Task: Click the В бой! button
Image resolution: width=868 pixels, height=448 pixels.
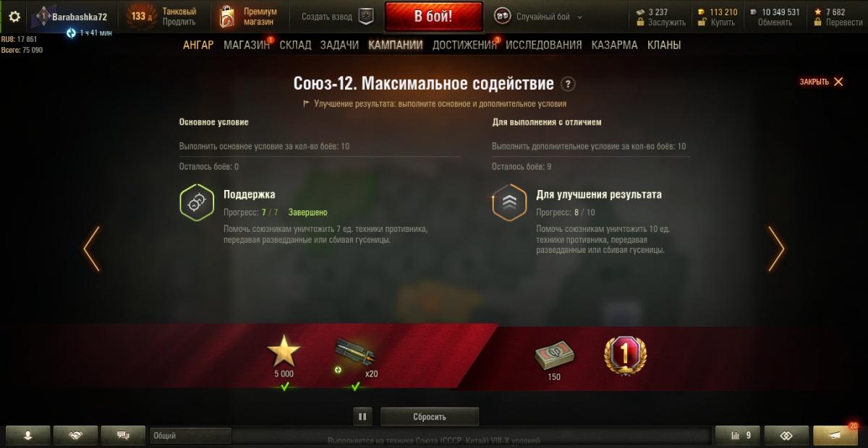Action: coord(433,17)
